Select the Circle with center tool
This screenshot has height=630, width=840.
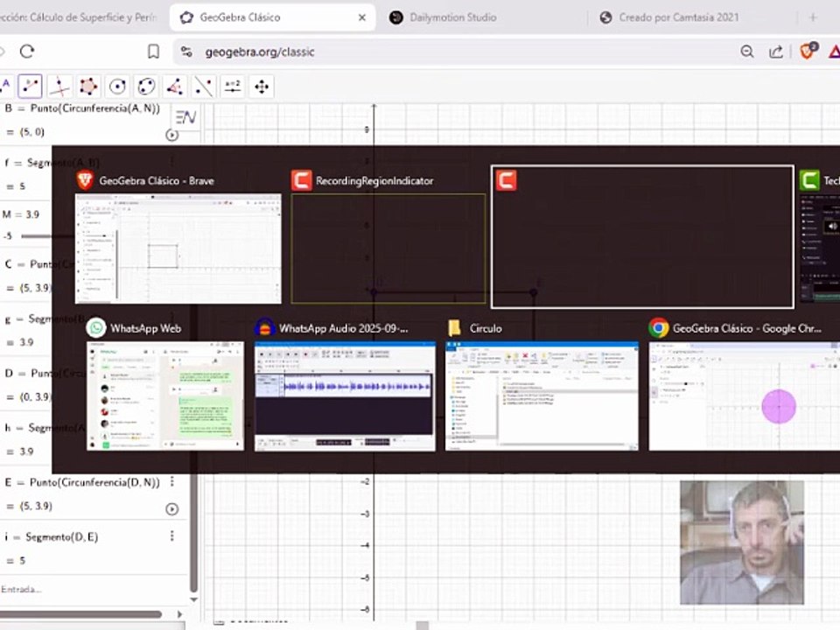point(117,87)
